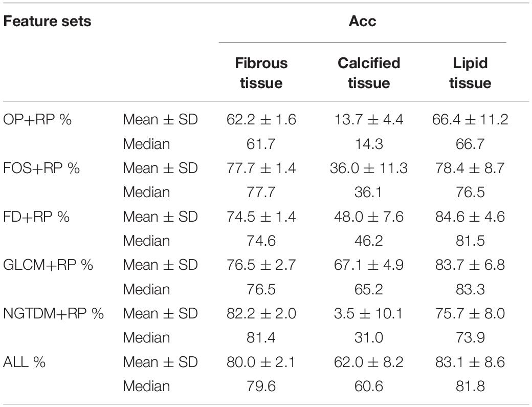Image resolution: width=532 pixels, height=407 pixels.
Task: Click the median value 79.6
Action: click(261, 387)
